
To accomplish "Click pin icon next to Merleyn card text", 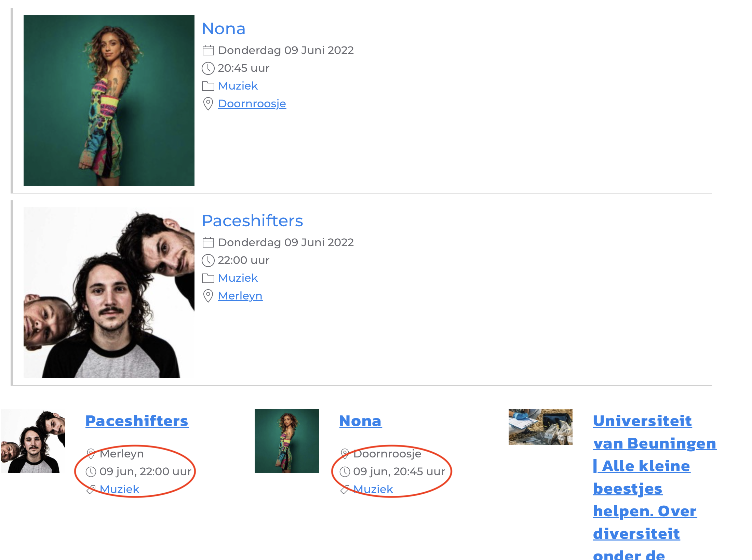I will tap(91, 454).
